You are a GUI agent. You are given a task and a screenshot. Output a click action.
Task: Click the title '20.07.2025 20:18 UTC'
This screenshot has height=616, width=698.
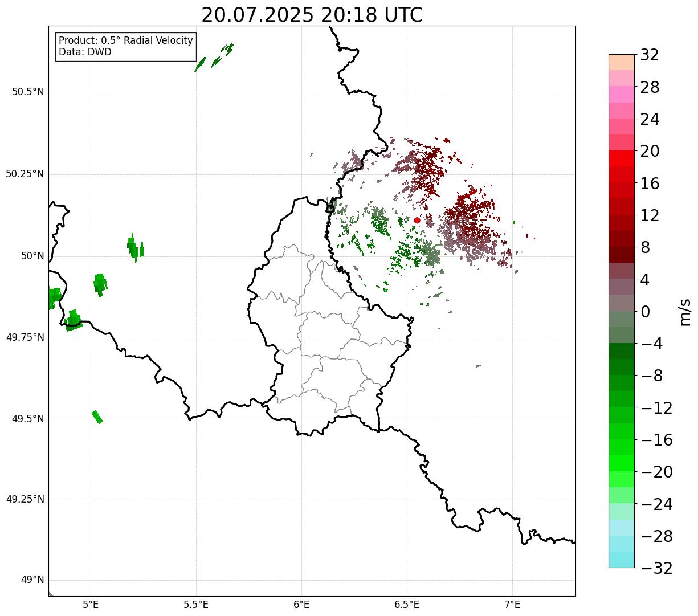312,15
